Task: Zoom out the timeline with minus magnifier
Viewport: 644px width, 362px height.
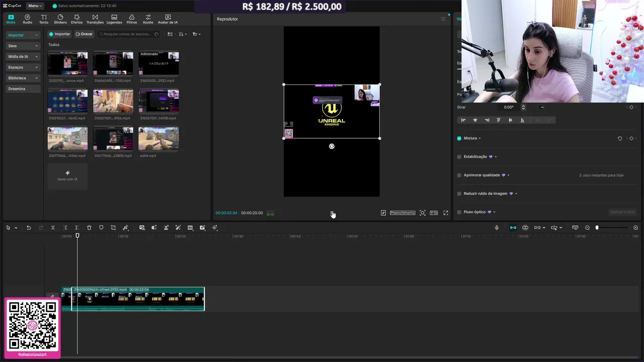Action: 587,228
